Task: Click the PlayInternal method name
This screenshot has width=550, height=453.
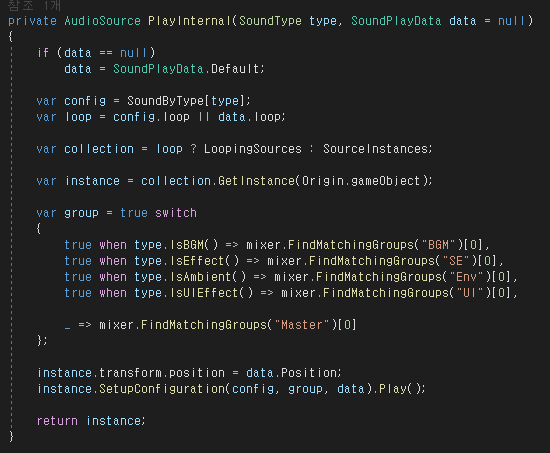Action: click(189, 21)
